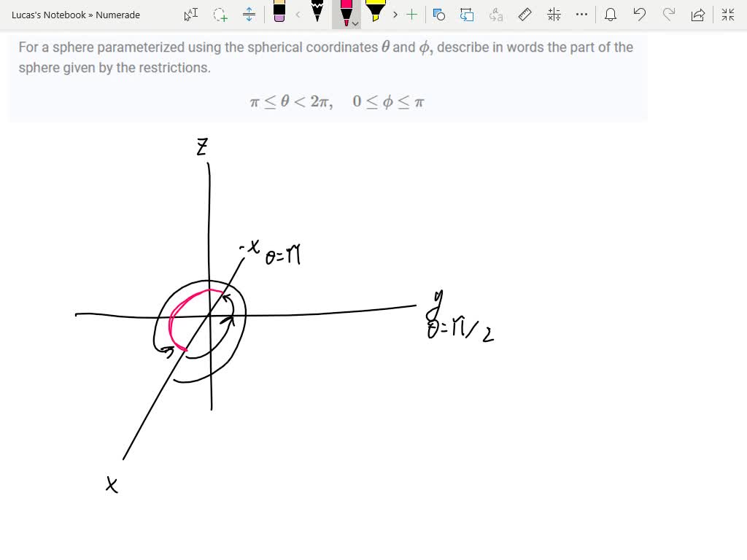The image size is (747, 560).
Task: Expand more pens with the right chevron
Action: (394, 15)
